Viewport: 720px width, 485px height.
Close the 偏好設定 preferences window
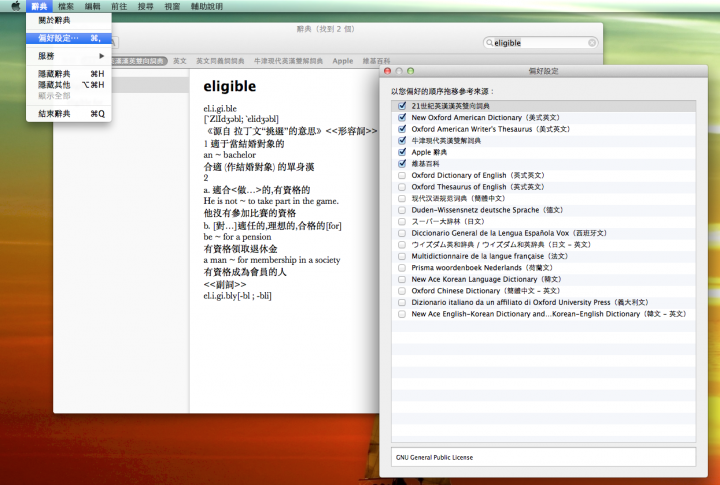point(388,71)
